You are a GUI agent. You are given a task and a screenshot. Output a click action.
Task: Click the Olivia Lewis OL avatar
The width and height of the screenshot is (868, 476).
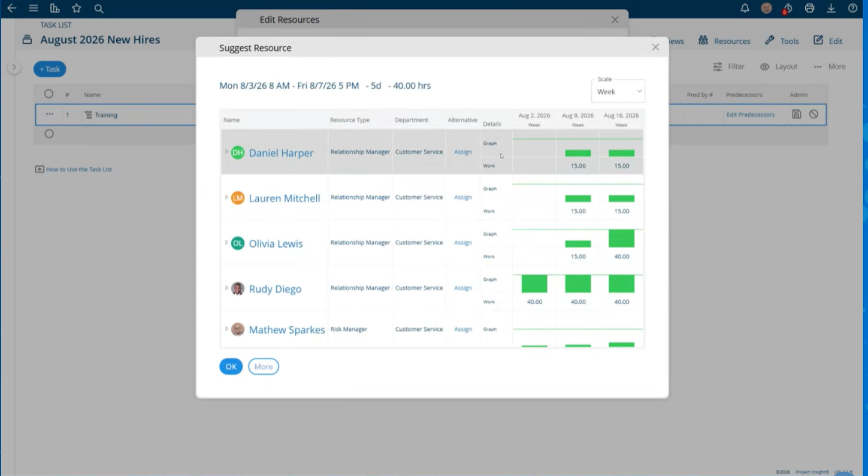[x=238, y=243]
